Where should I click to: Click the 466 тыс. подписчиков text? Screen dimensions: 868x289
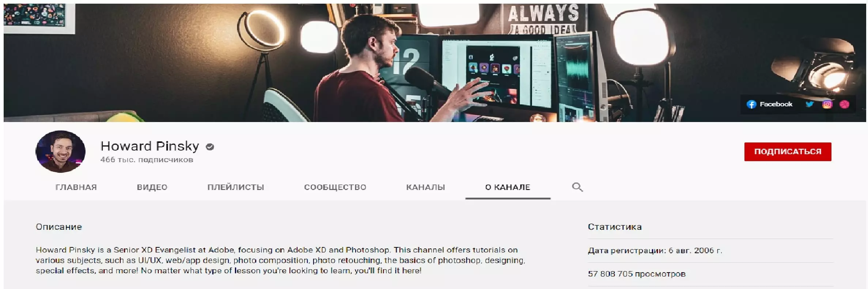(147, 160)
